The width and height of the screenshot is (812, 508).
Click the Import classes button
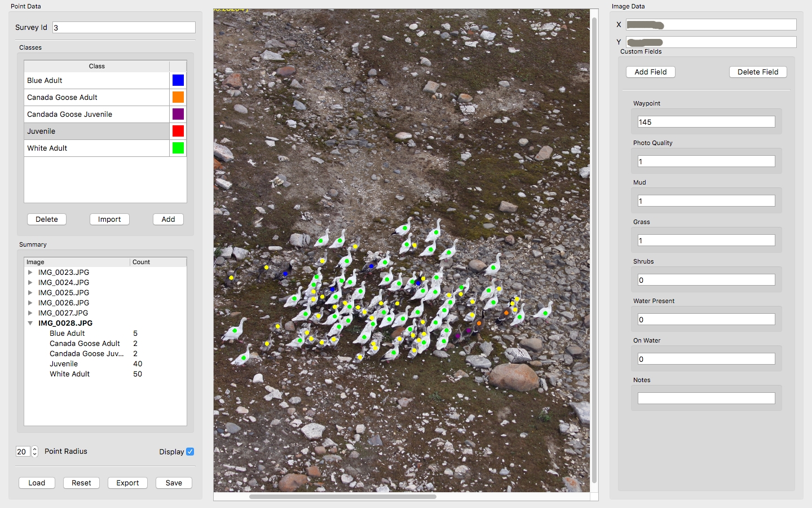(x=109, y=219)
